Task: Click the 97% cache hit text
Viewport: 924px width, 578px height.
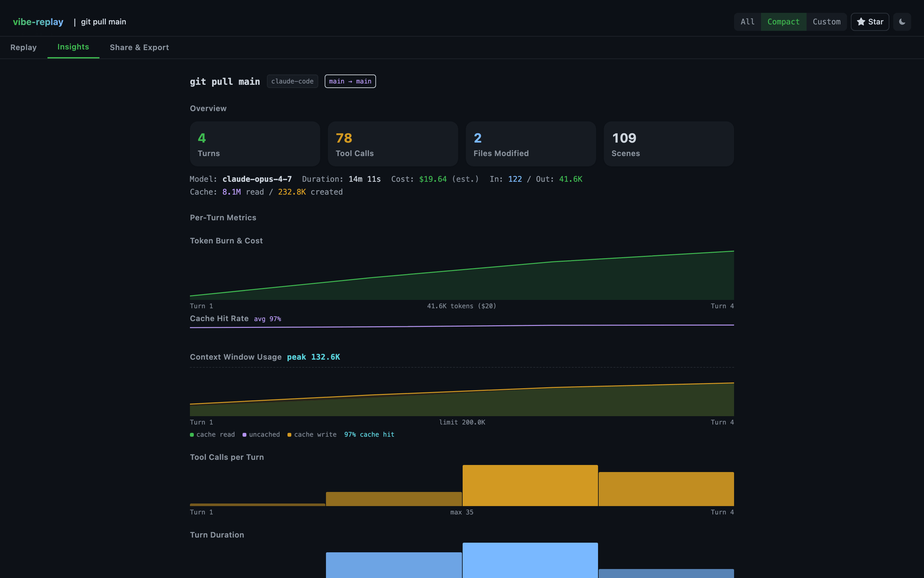Action: tap(369, 435)
